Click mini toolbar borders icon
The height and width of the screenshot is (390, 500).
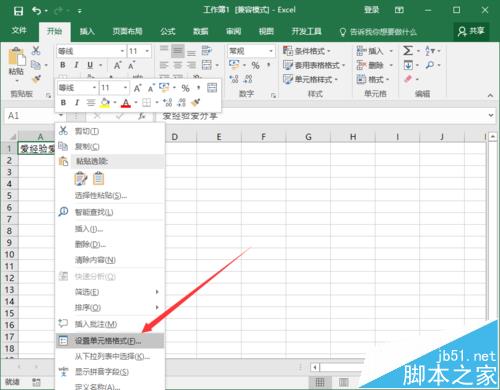(146, 102)
